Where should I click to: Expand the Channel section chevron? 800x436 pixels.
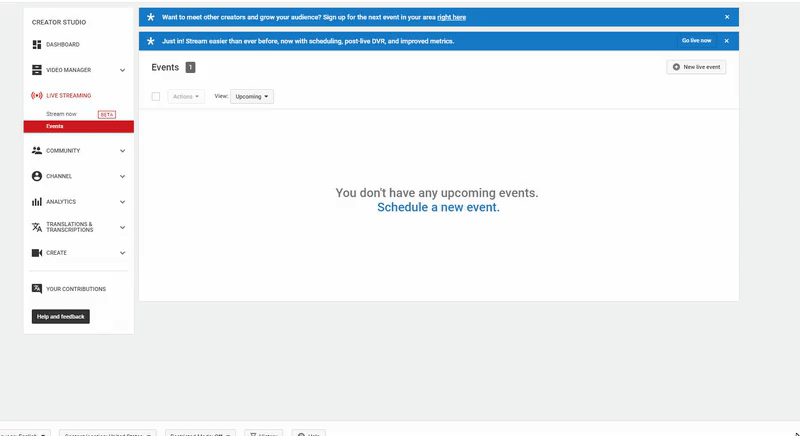122,176
